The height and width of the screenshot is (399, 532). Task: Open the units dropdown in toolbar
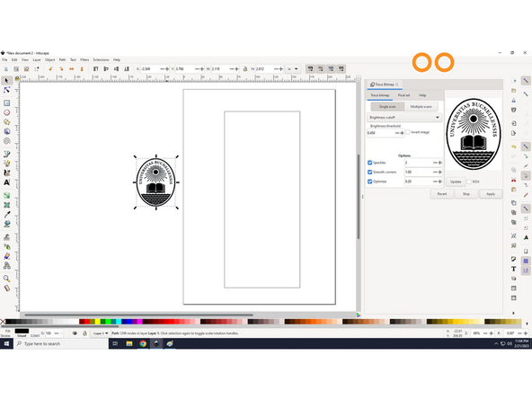pyautogui.click(x=292, y=69)
